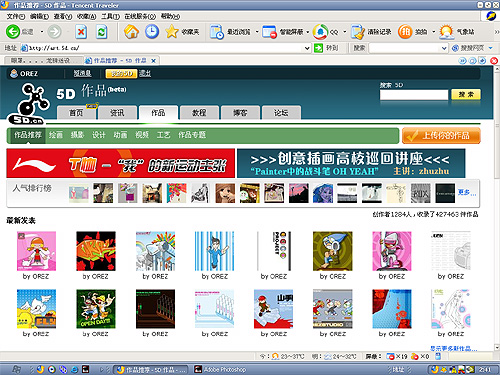Expand the 最近浏览 dropdown arrow
This screenshot has height=375, width=500.
(257, 32)
